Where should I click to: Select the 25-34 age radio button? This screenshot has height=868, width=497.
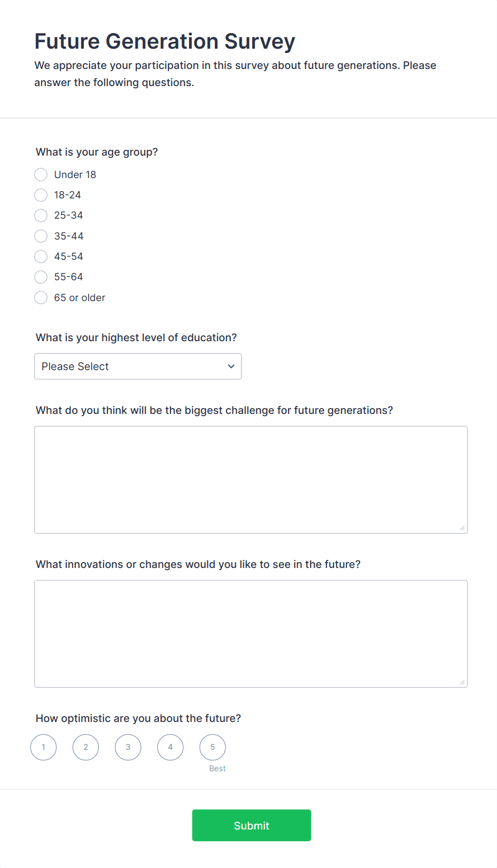(41, 216)
